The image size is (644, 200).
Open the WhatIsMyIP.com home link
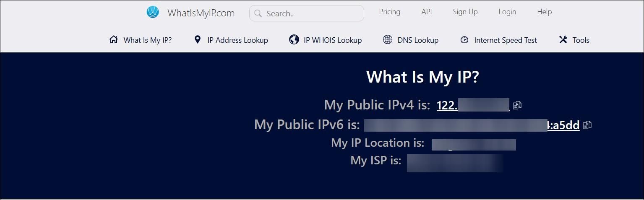(201, 13)
